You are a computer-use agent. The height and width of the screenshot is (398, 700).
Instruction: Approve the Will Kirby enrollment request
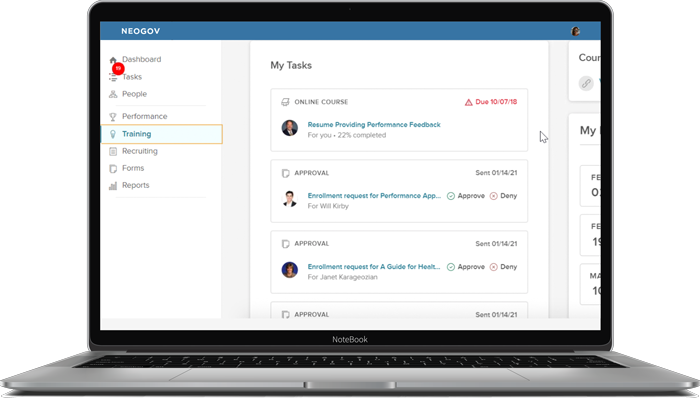click(x=466, y=196)
